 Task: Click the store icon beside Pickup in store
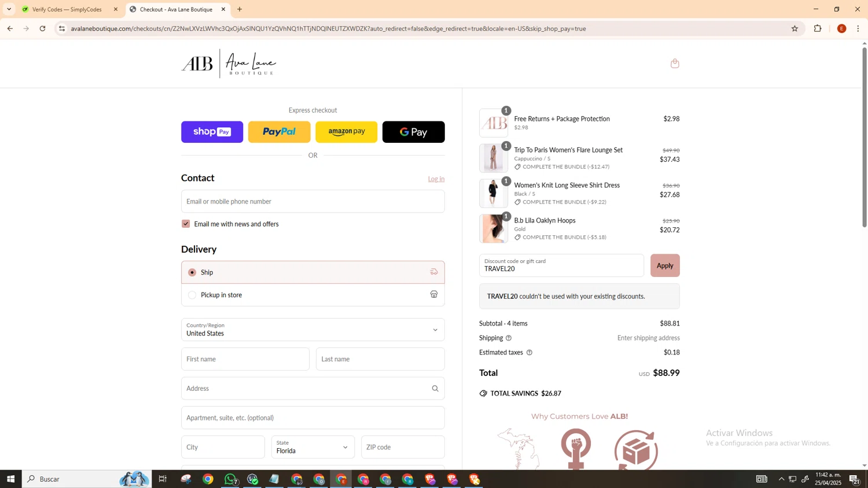tap(433, 294)
